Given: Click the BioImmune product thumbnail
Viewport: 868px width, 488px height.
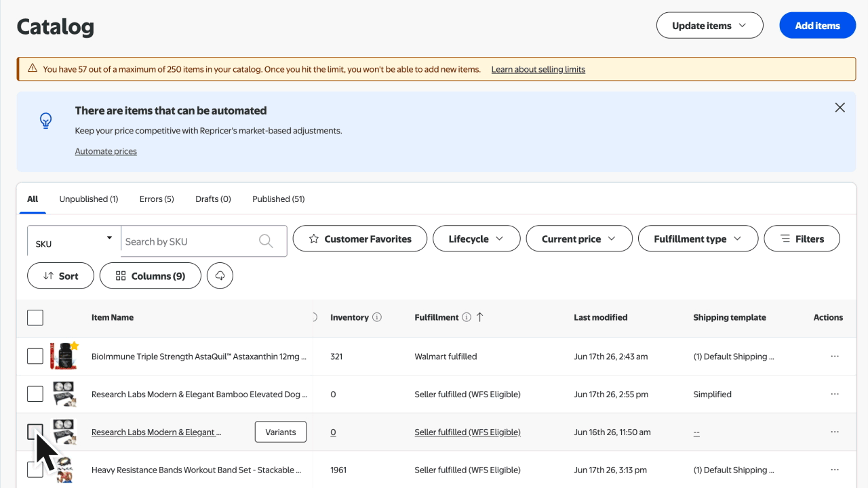Looking at the screenshot, I should [64, 357].
